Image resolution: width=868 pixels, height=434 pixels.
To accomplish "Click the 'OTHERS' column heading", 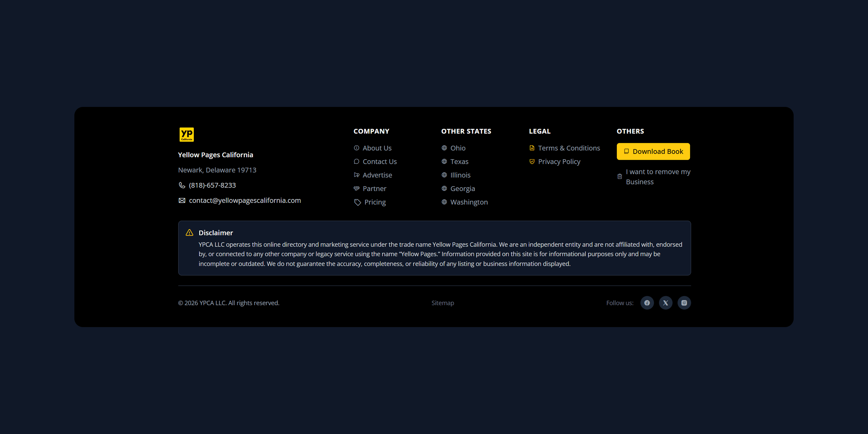I will (x=630, y=131).
